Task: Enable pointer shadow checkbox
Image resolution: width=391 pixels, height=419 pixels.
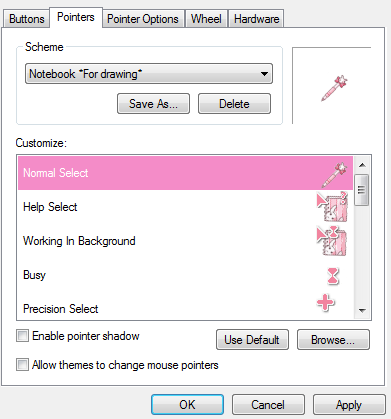Action: 22,336
